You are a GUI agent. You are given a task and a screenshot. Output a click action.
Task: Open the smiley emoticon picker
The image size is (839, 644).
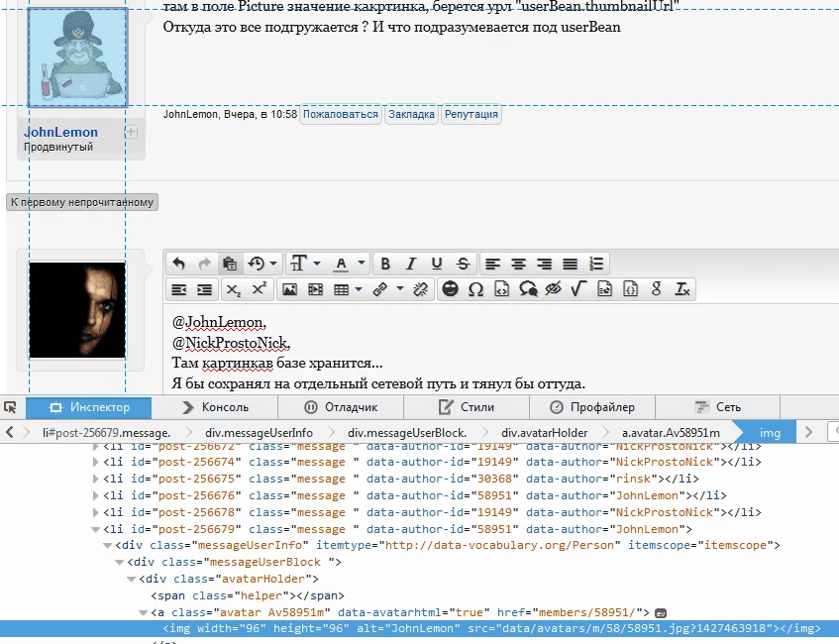[450, 290]
